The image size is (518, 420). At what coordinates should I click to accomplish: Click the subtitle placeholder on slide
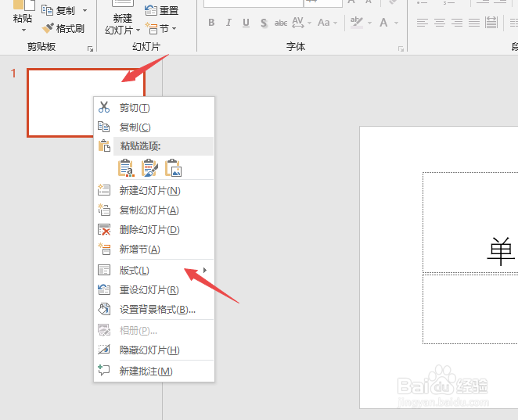click(x=470, y=310)
